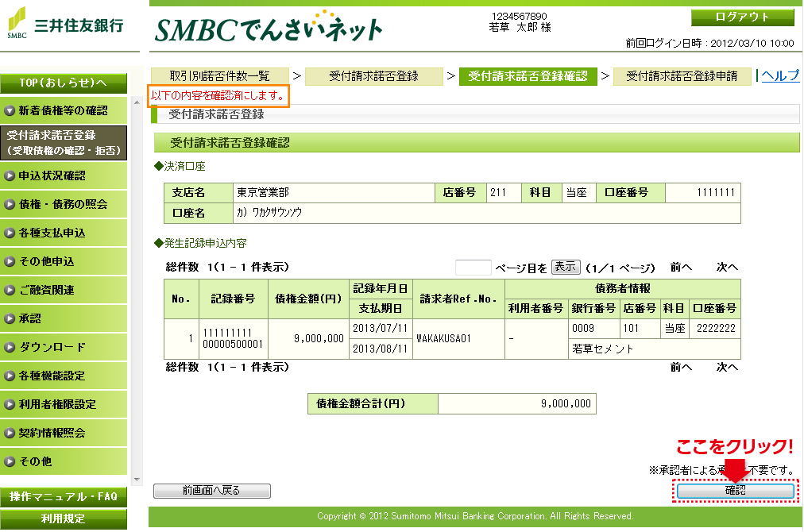The height and width of the screenshot is (532, 804).
Task: Go to TOP(おしらせ)へ
Action: [63, 83]
